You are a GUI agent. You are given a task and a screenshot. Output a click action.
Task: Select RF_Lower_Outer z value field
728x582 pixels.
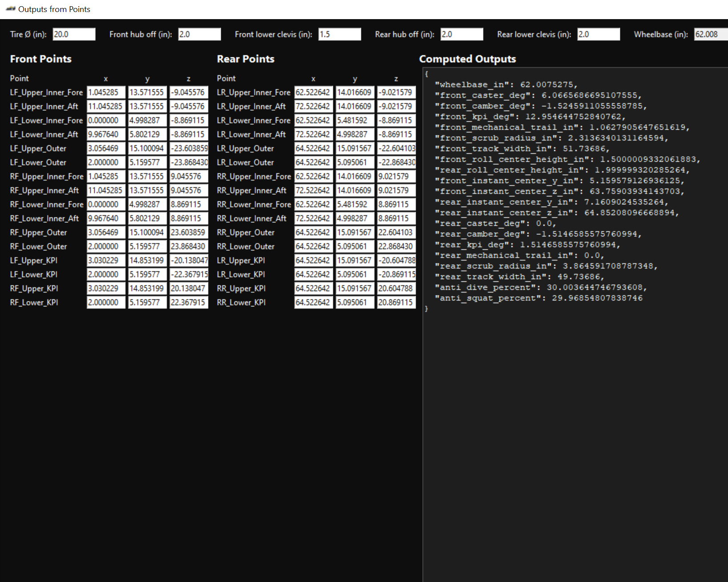point(189,246)
